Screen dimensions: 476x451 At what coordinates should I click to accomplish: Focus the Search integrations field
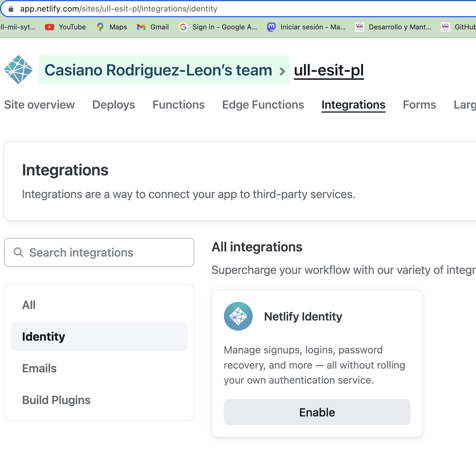pos(99,252)
